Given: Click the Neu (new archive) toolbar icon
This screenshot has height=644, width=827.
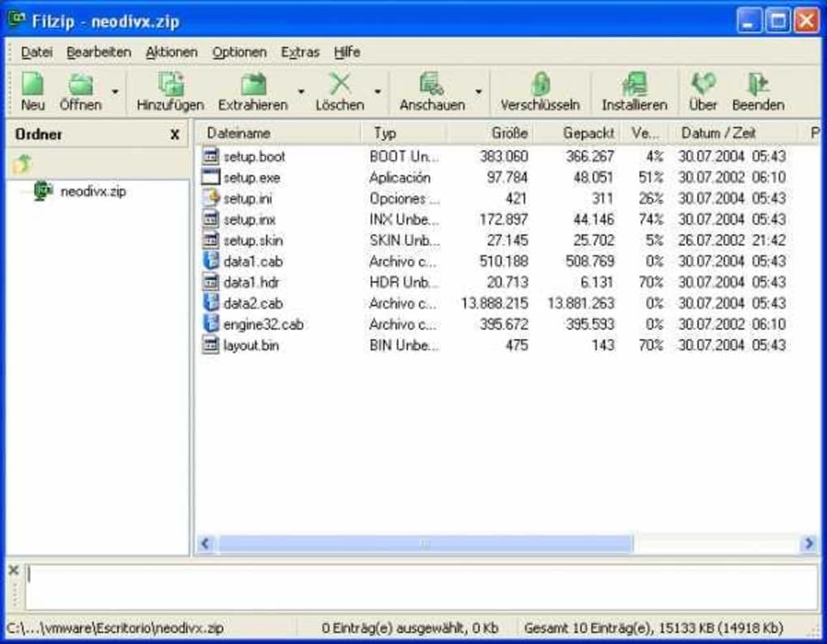Looking at the screenshot, I should pos(32,84).
